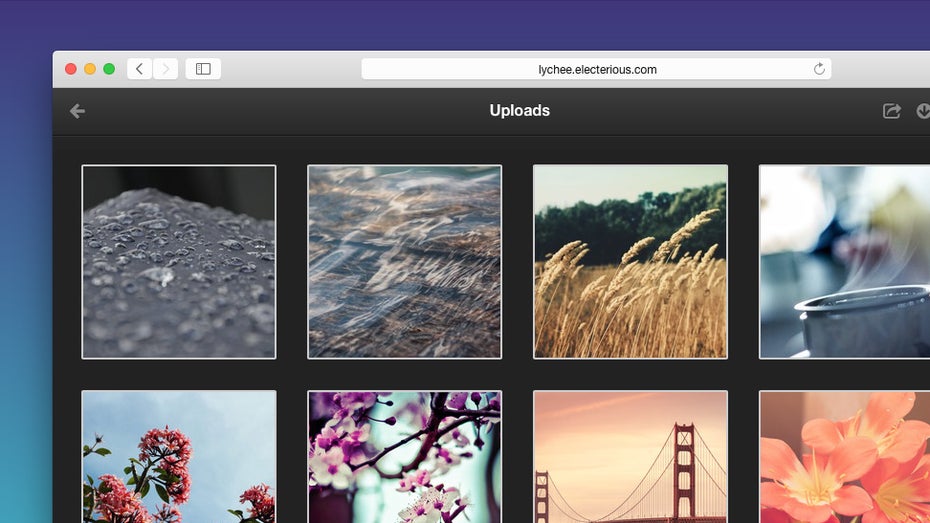Screen dimensions: 930x523
Task: Click the Uploads album title
Action: pos(520,110)
